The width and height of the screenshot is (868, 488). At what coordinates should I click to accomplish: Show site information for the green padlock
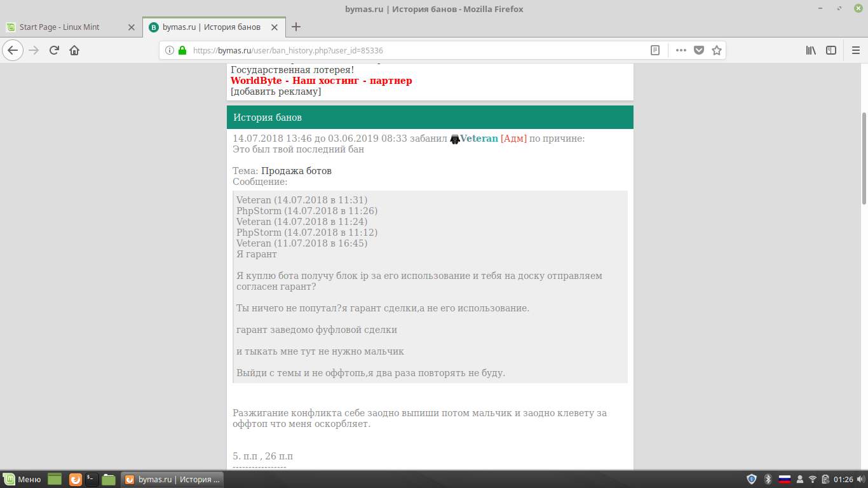tap(182, 50)
